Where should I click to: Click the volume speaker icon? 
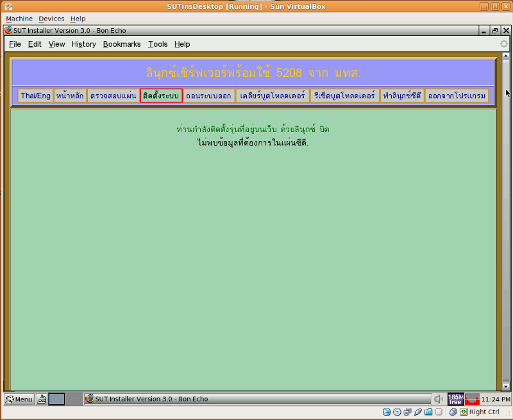coord(439,399)
